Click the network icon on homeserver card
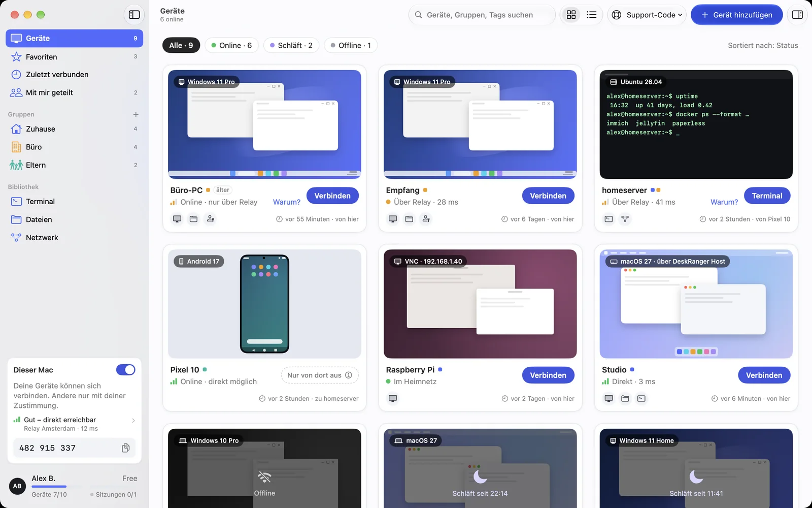 (625, 219)
